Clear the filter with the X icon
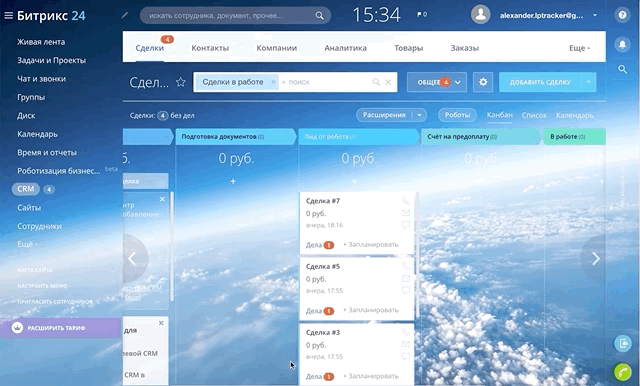The height and width of the screenshot is (386, 640). tap(388, 82)
